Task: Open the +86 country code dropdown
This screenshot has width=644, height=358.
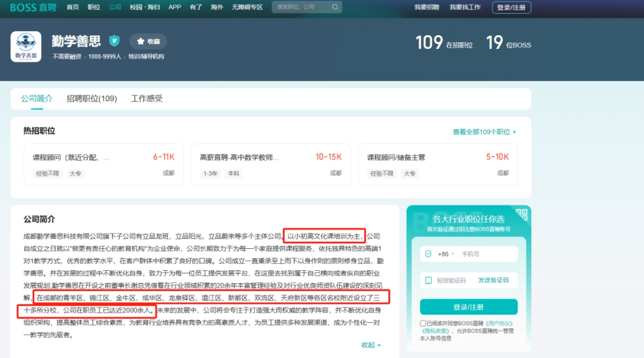Action: coord(446,254)
